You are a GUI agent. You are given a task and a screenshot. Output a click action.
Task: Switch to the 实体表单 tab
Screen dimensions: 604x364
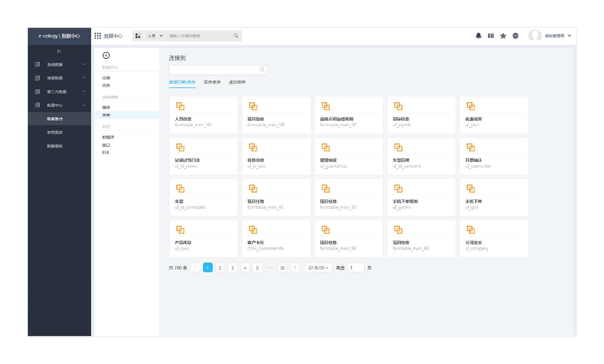[212, 82]
